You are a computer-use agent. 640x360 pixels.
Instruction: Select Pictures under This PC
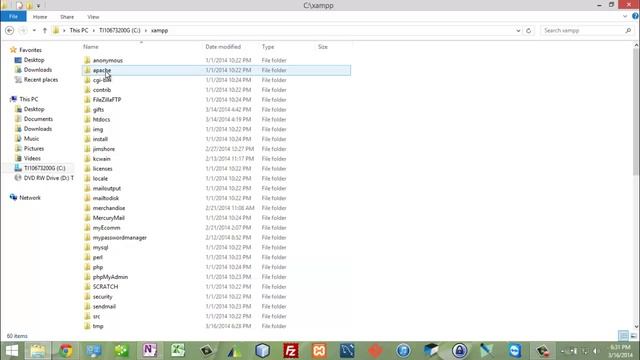33,149
